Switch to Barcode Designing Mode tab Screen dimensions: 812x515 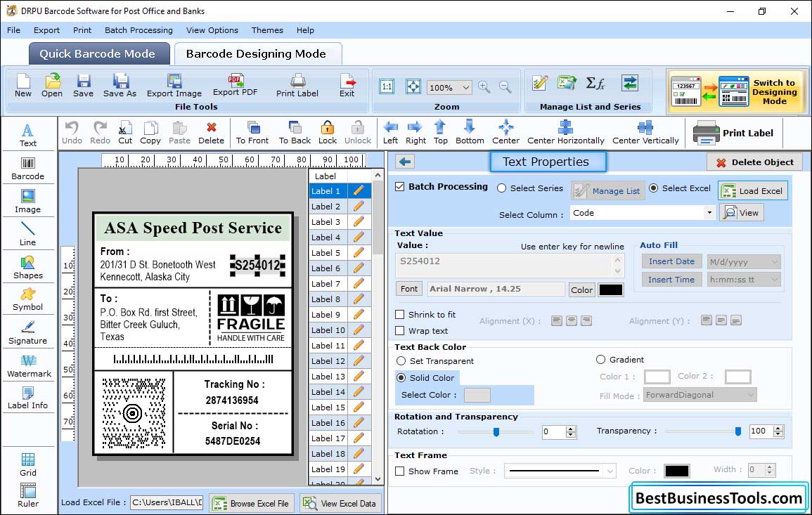coord(257,54)
